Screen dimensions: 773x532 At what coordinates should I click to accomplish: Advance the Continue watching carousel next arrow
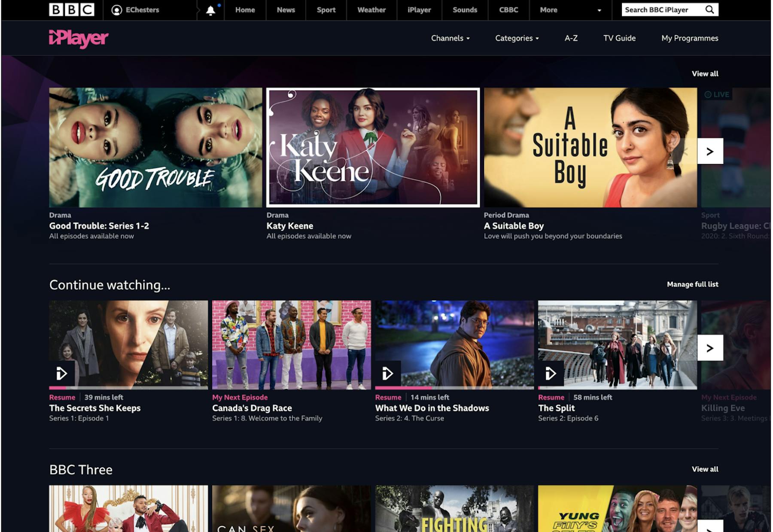click(710, 348)
